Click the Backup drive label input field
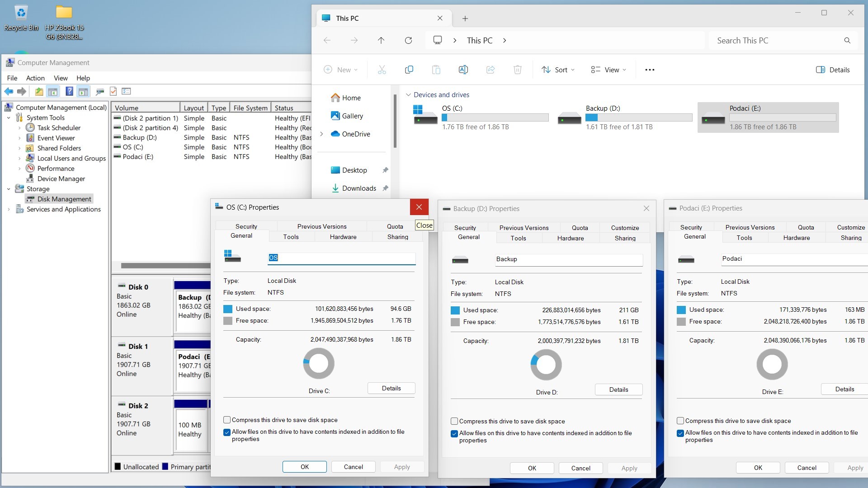This screenshot has height=488, width=868. [x=569, y=259]
